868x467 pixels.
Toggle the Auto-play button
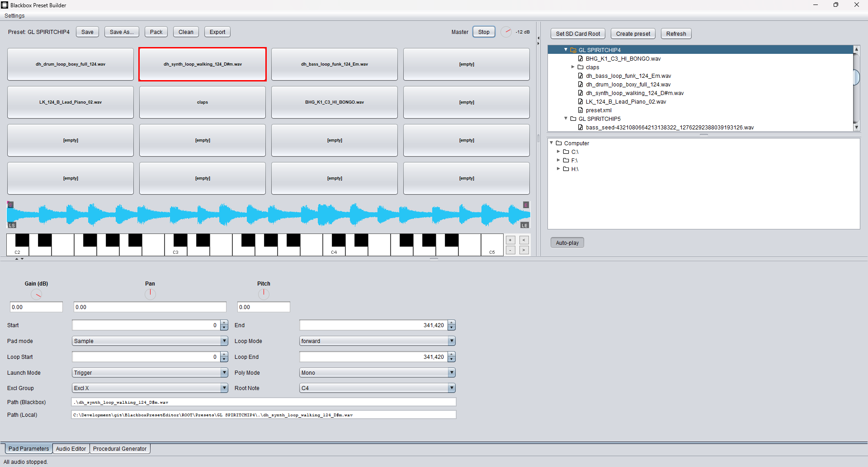567,242
